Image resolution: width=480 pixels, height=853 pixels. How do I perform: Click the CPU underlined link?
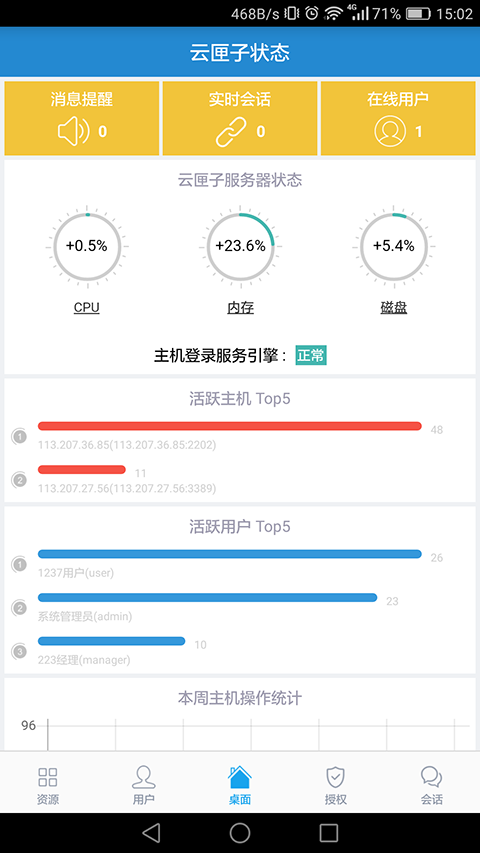(x=87, y=307)
